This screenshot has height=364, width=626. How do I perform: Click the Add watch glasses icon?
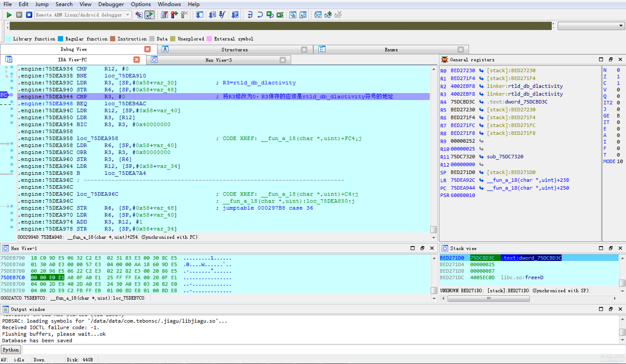pyautogui.click(x=328, y=15)
